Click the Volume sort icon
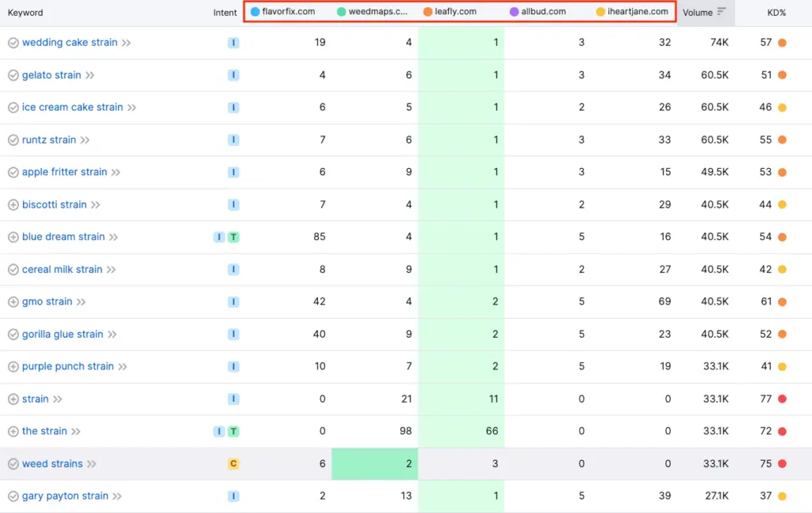The width and height of the screenshot is (812, 513). [x=721, y=12]
